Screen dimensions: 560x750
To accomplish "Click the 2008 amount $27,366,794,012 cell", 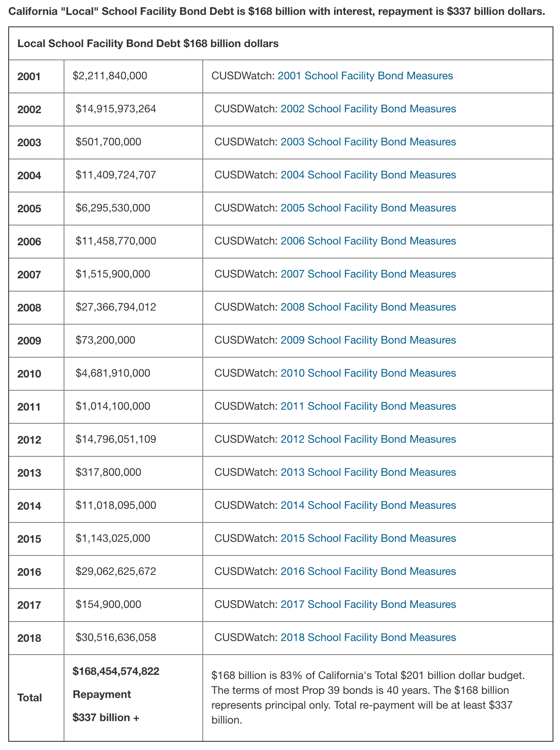I will click(x=133, y=308).
